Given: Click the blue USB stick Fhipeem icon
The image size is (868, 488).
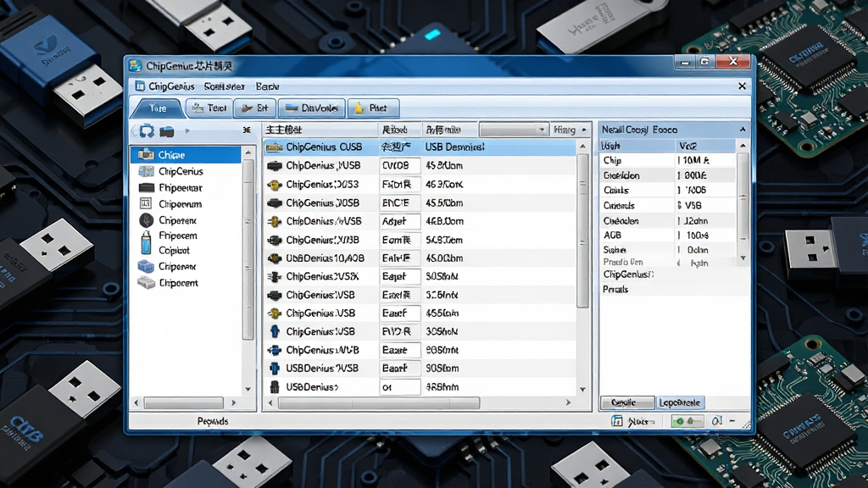Looking at the screenshot, I should (146, 242).
